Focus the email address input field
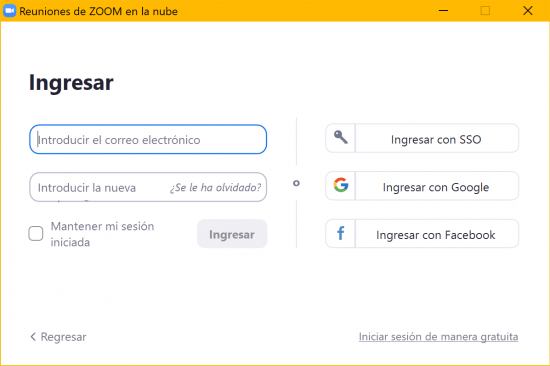 click(148, 139)
